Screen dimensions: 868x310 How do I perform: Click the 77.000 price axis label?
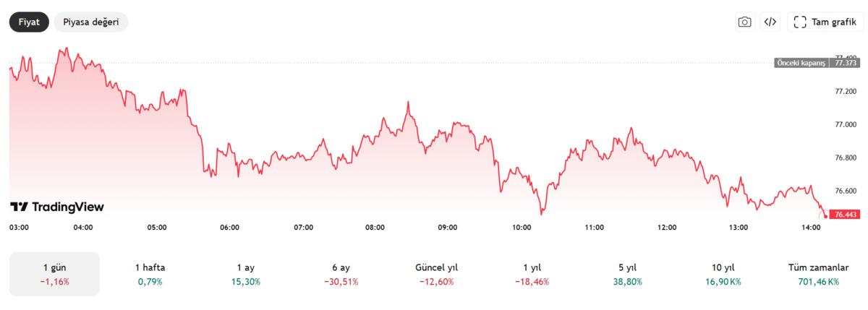point(846,124)
